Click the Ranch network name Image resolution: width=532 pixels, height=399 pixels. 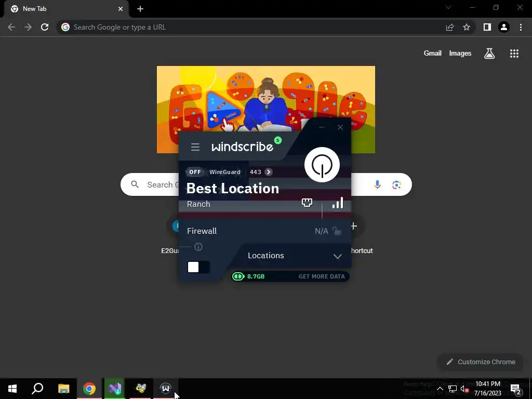198,204
